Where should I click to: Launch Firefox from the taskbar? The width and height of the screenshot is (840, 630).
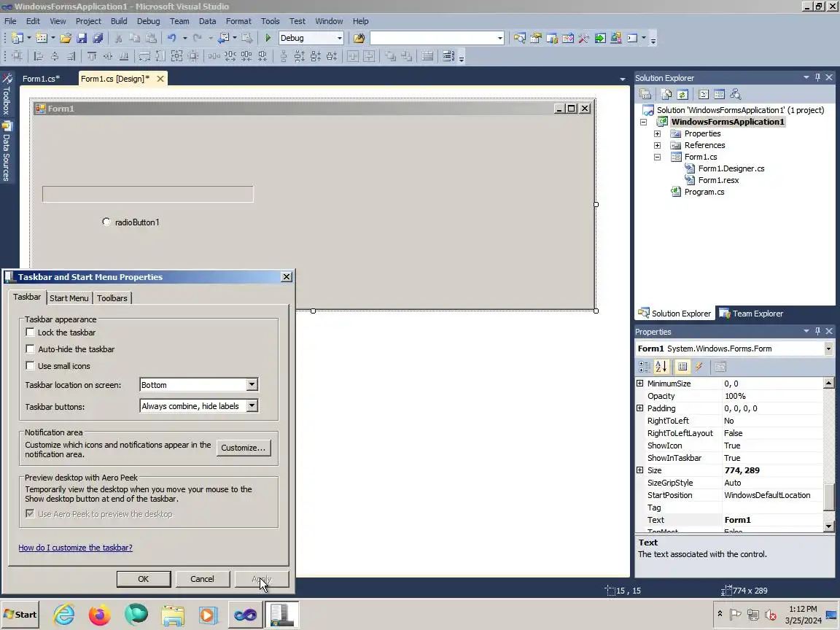pyautogui.click(x=100, y=615)
